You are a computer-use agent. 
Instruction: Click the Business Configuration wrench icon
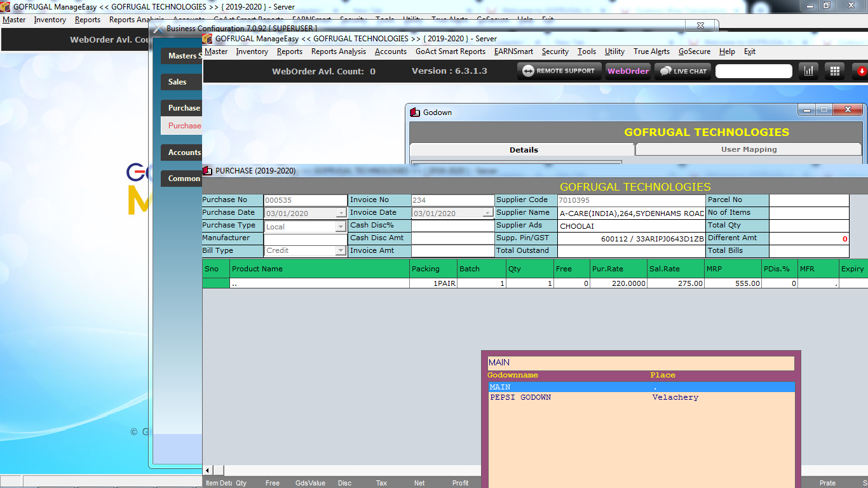click(x=158, y=29)
